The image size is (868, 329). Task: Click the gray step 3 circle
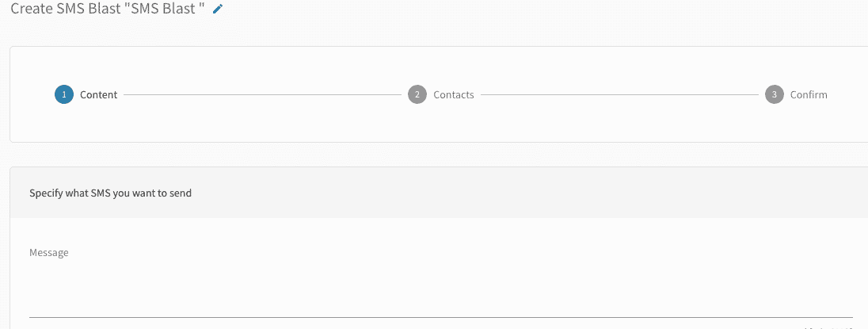(774, 94)
